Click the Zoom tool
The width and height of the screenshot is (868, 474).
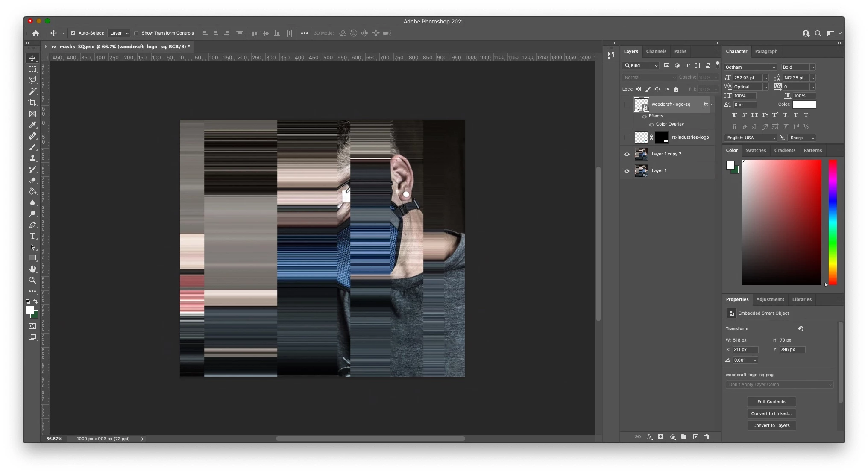32,280
